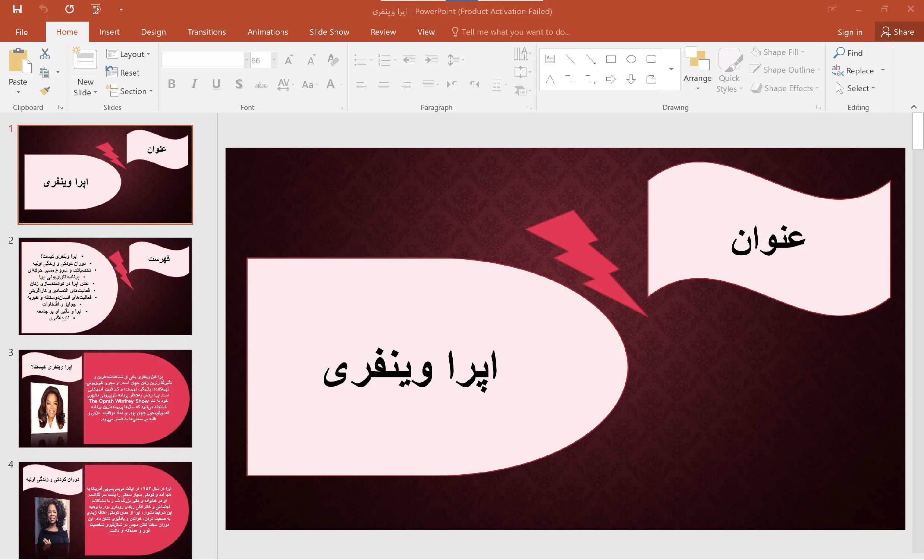Collapse the ribbon with the caret arrow
Image resolution: width=924 pixels, height=560 pixels.
914,107
